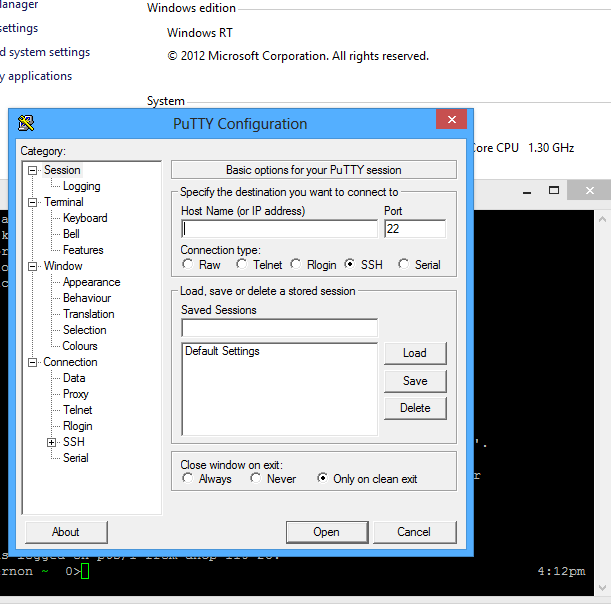Select the SSH category in the tree
Screen dimensions: 611x604
coord(74,442)
